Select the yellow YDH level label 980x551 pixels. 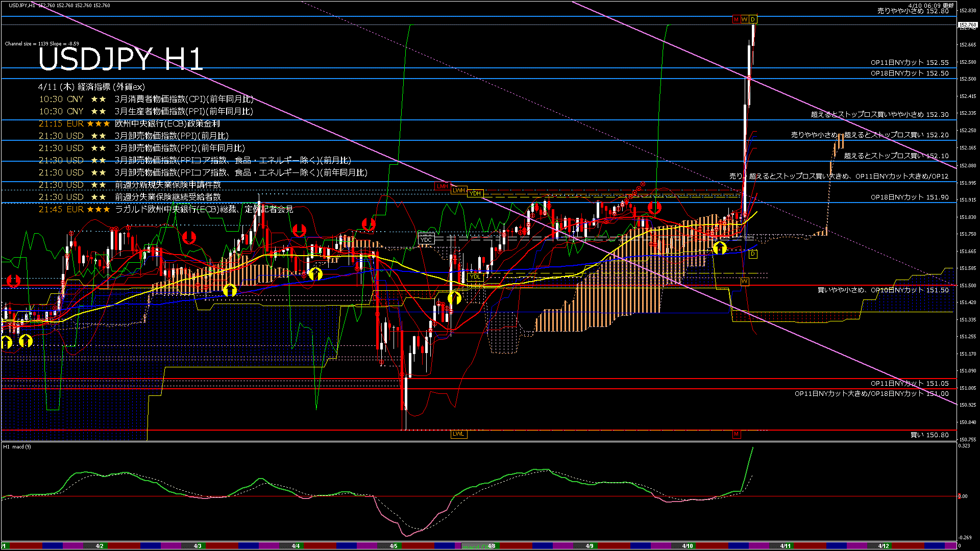[x=475, y=193]
